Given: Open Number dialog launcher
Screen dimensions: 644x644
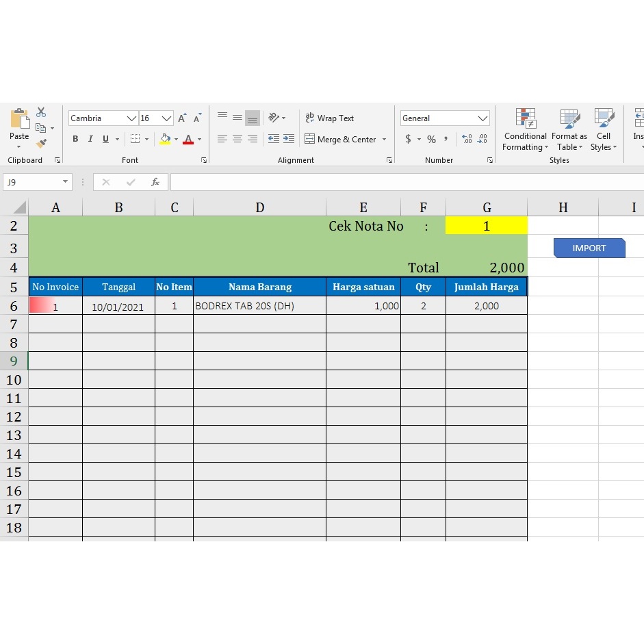Looking at the screenshot, I should click(x=490, y=160).
